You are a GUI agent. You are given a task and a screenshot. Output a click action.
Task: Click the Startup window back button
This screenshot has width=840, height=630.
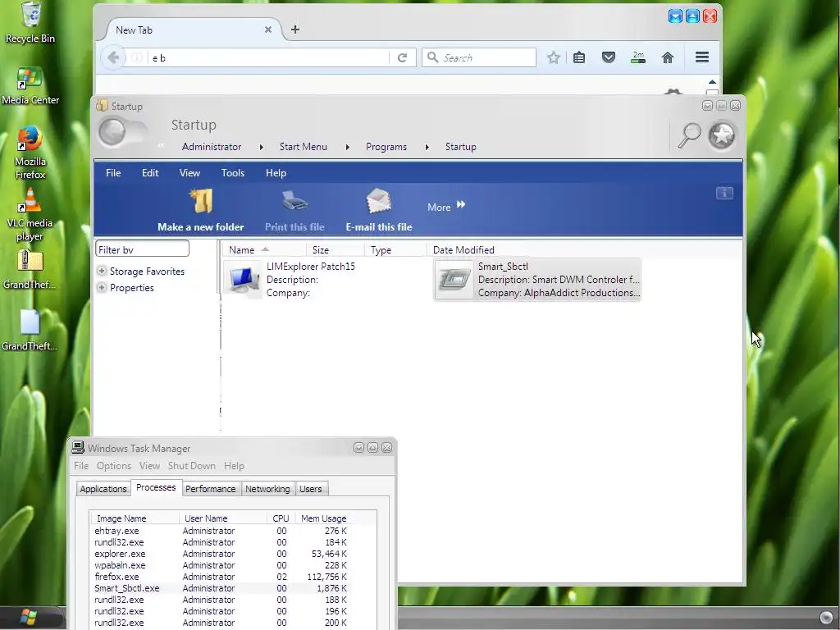point(112,132)
